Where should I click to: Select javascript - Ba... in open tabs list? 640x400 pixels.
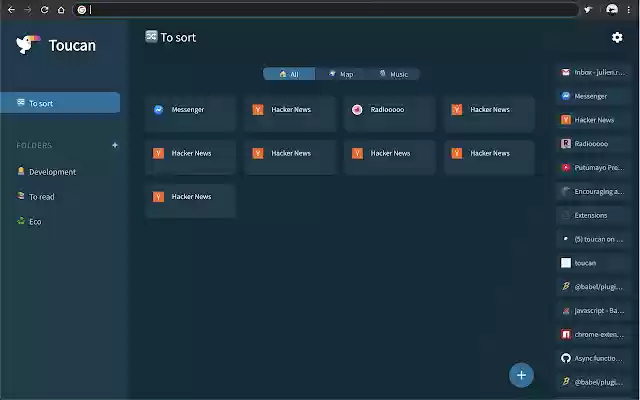593,311
